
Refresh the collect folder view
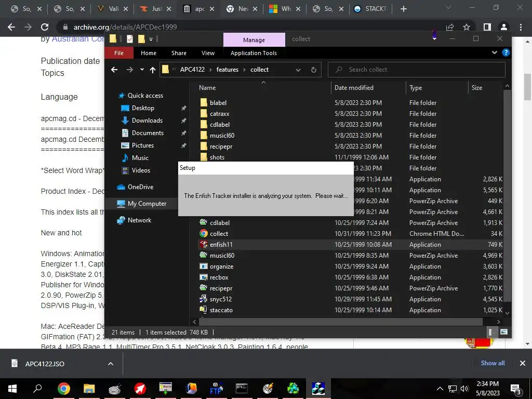[x=313, y=70]
